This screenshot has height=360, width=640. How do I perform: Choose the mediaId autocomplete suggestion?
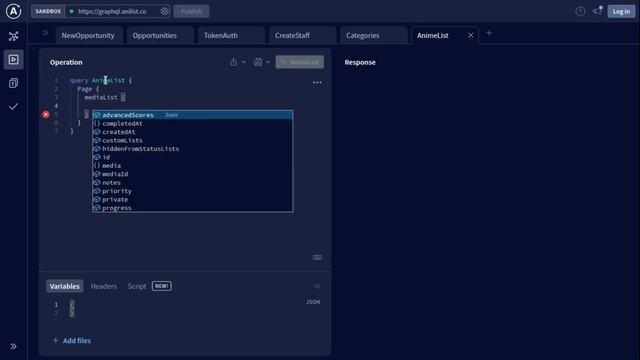pos(193,174)
